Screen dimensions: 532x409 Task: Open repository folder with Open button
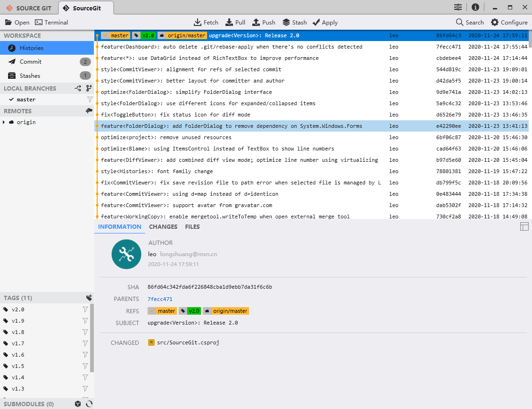coord(17,22)
